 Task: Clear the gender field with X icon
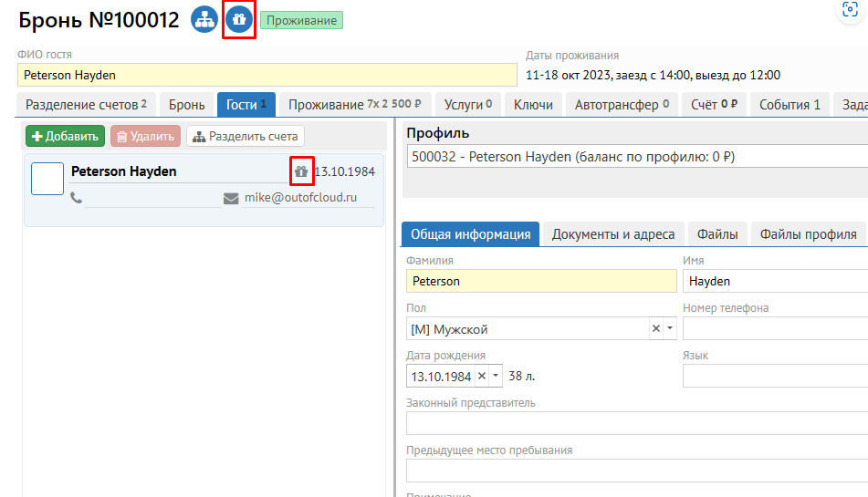[x=655, y=328]
